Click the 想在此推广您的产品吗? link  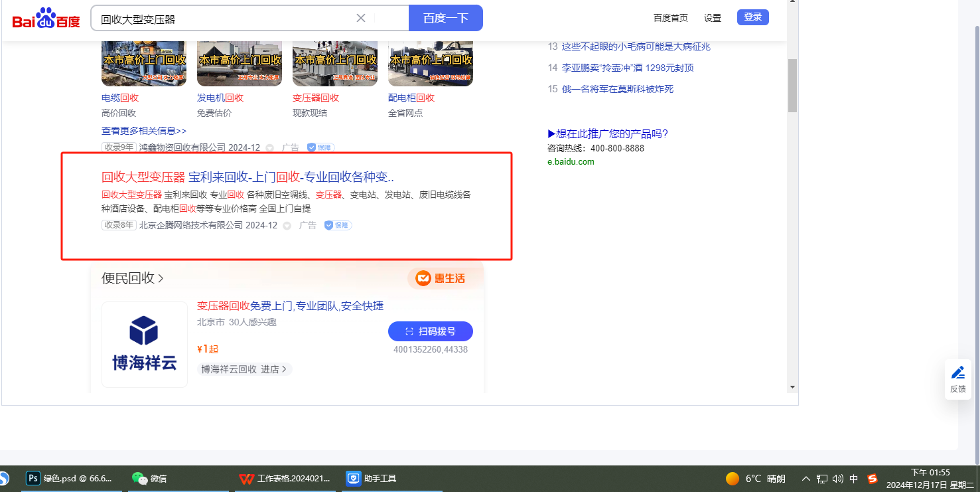click(x=608, y=133)
